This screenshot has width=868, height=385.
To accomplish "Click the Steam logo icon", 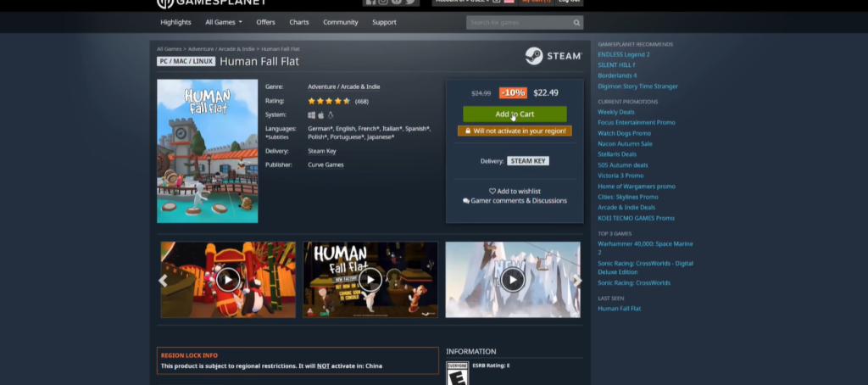I will pos(534,56).
